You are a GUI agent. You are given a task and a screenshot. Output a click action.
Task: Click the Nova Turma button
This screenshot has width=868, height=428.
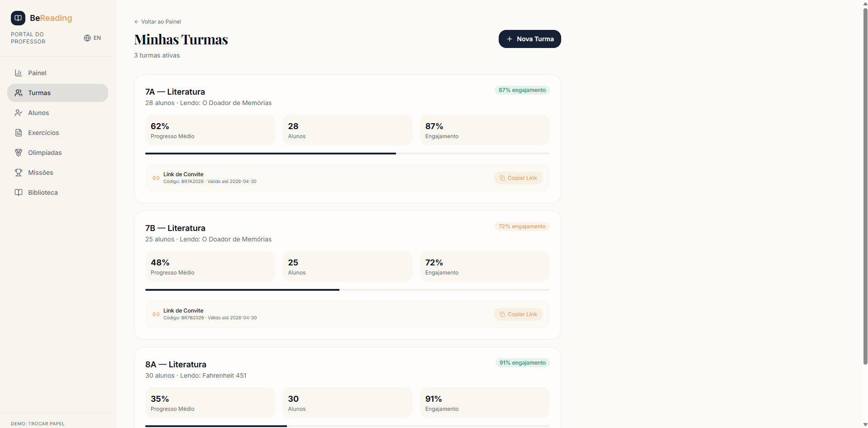pos(529,39)
